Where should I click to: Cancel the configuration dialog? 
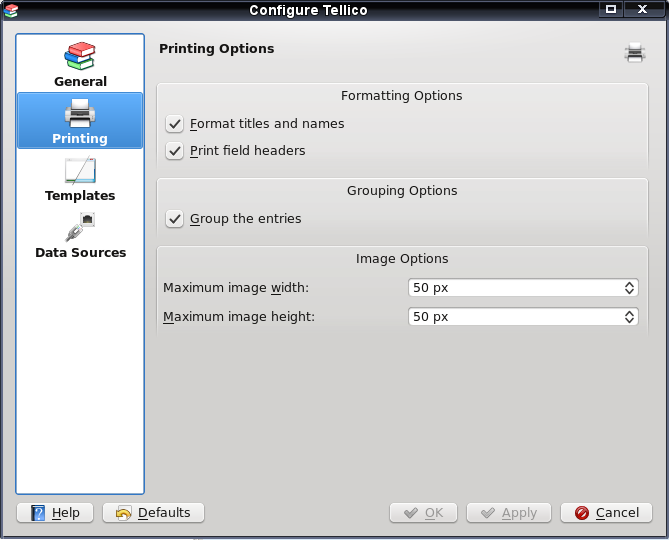click(606, 513)
